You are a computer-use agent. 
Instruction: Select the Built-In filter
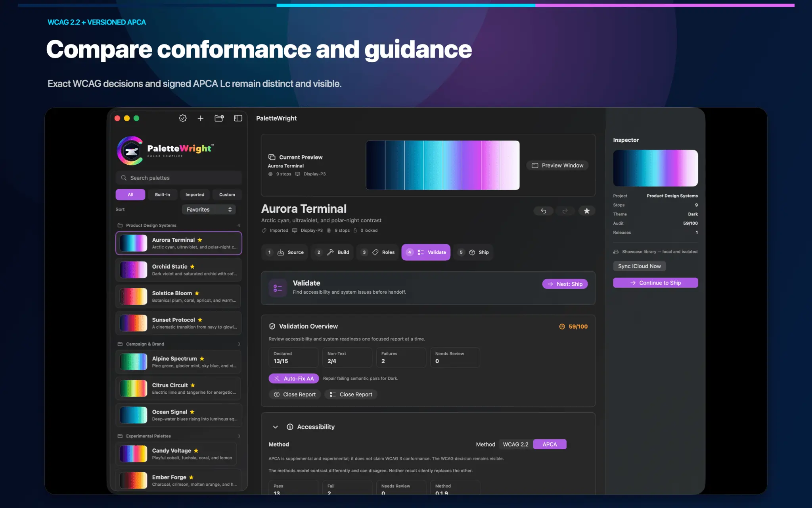[163, 194]
